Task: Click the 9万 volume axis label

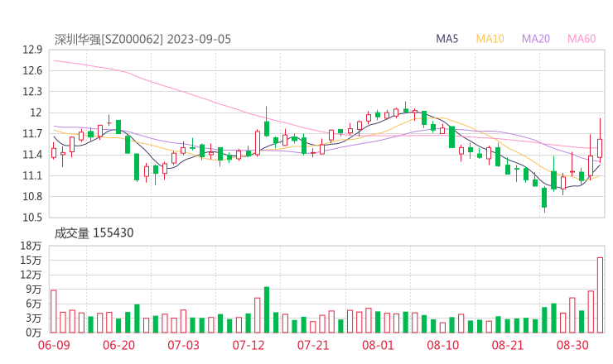Action: click(x=34, y=289)
